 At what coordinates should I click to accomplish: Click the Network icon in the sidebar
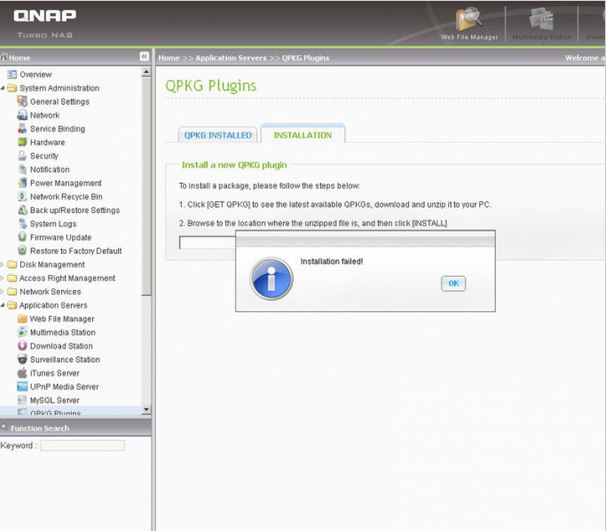click(22, 115)
